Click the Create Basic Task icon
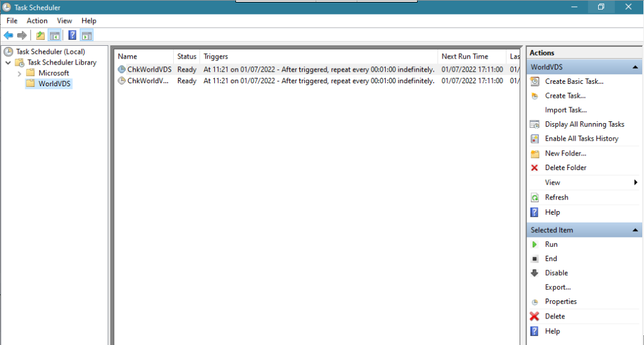The width and height of the screenshot is (644, 345). point(535,81)
